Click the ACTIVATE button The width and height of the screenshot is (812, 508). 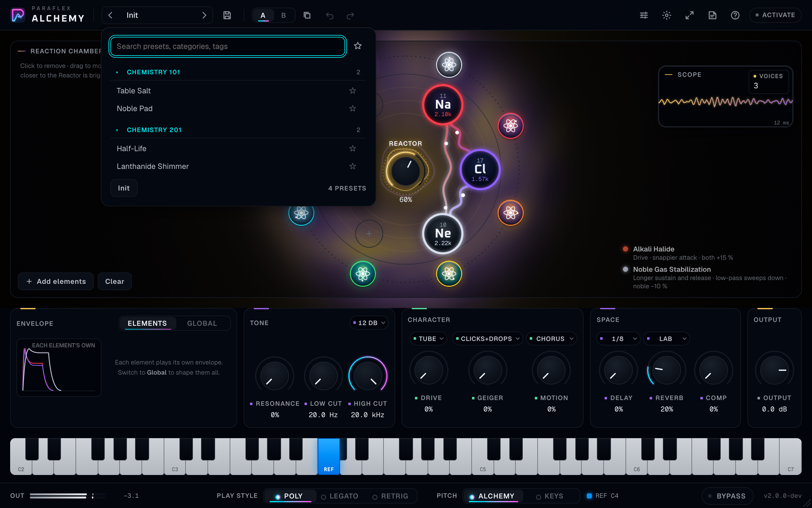(x=775, y=15)
